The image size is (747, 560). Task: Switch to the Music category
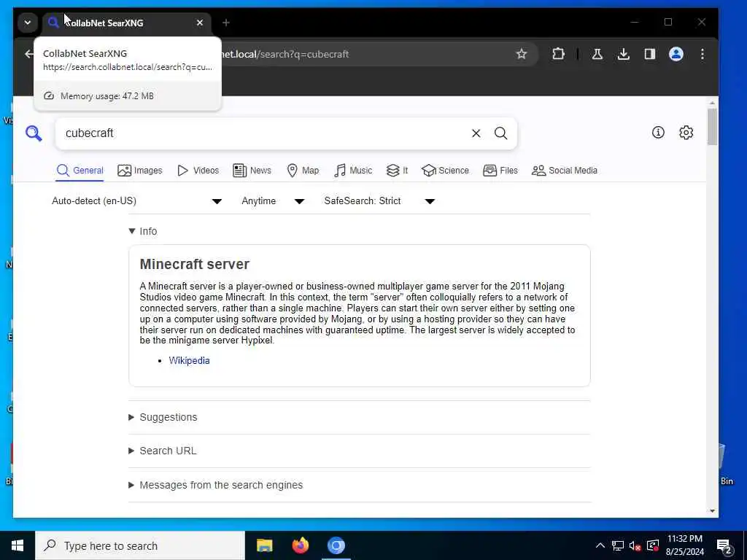[x=353, y=171]
